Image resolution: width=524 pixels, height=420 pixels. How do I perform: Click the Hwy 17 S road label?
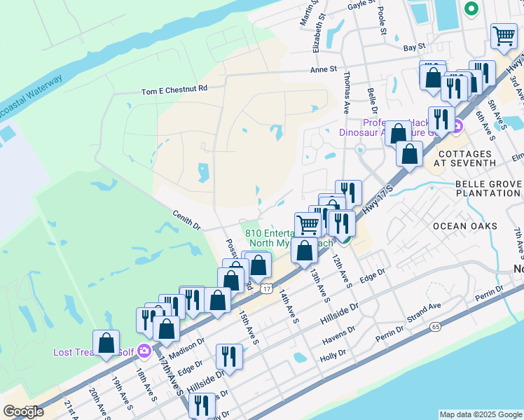click(x=378, y=199)
